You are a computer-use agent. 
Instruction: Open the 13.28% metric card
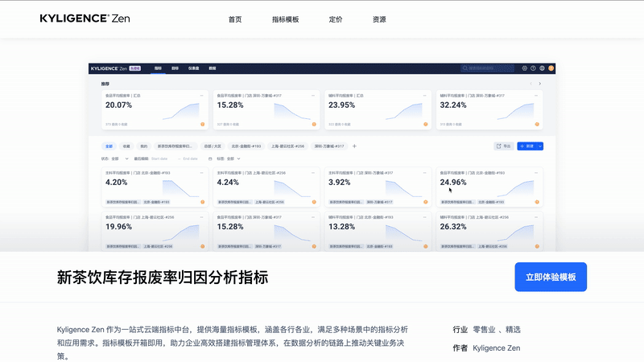(x=378, y=231)
